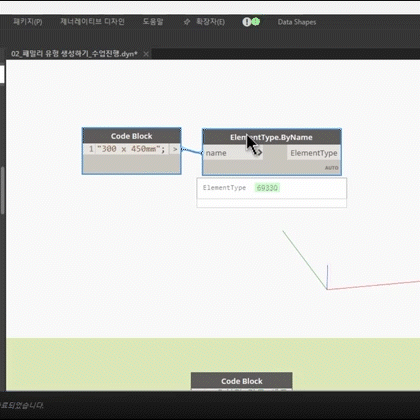420x420 pixels.
Task: Select the ElementType.ByName node header
Action: [272, 137]
